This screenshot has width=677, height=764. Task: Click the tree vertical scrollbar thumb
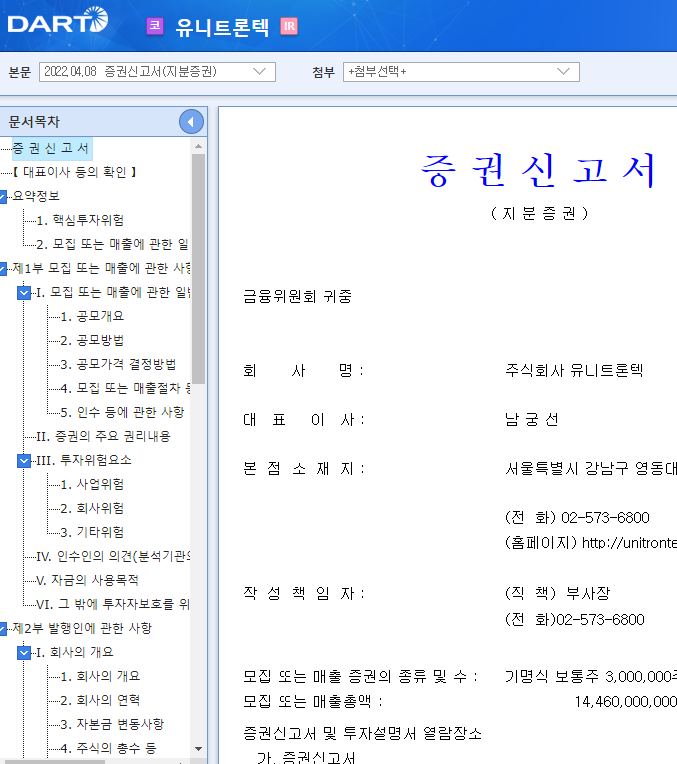[198, 269]
